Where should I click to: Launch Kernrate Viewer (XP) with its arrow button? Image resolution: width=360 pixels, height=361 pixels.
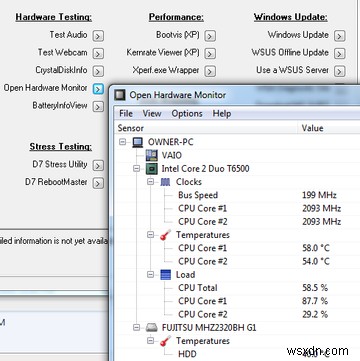point(210,53)
